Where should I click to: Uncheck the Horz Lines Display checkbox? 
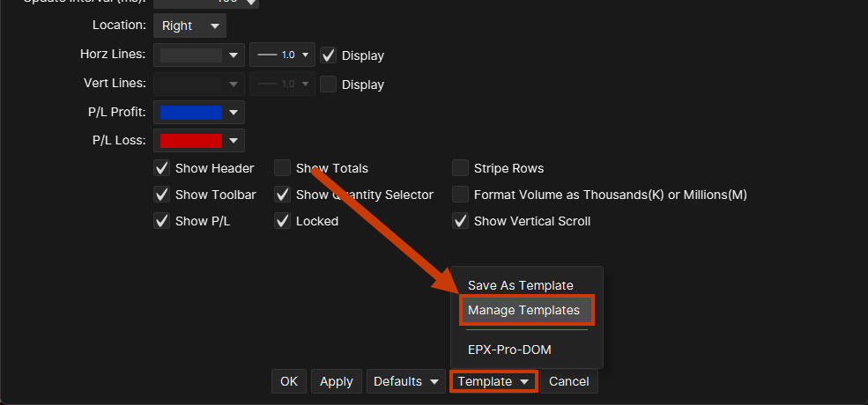pyautogui.click(x=329, y=55)
